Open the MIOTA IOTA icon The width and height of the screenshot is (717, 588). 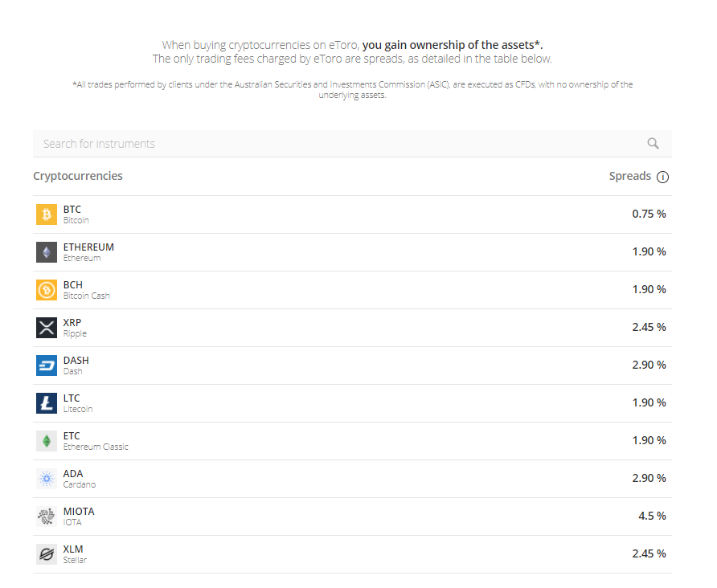pos(47,517)
